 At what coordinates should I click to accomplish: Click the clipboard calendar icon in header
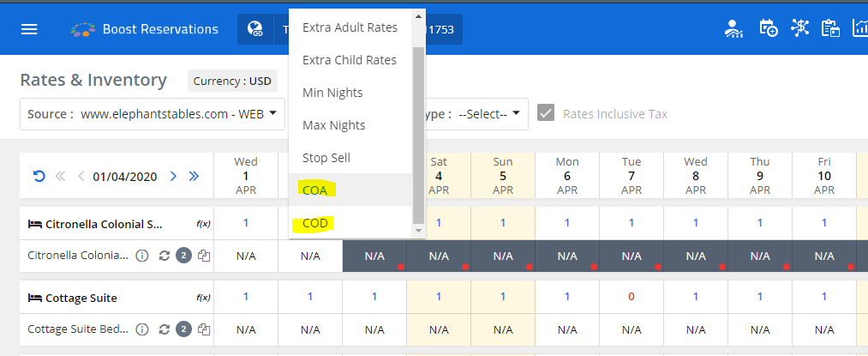point(829,28)
